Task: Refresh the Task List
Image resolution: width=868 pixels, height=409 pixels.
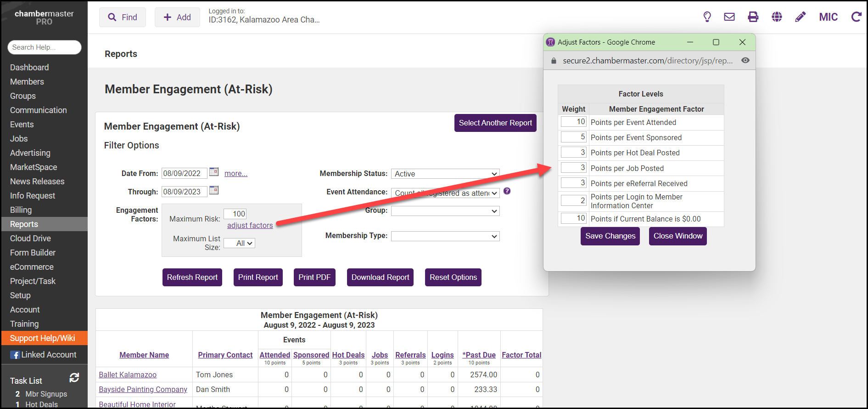Action: click(74, 378)
